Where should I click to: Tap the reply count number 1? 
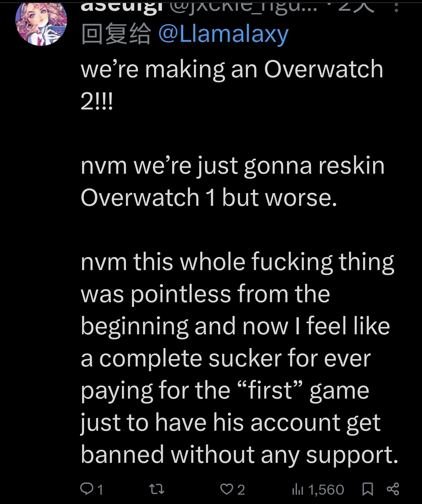pos(100,490)
